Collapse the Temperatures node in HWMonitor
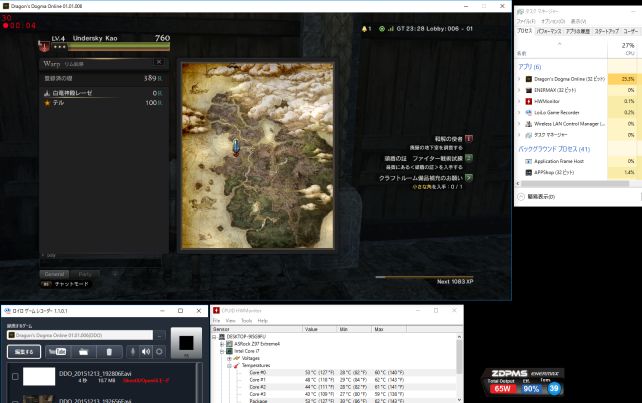Viewport: 642px width, 403px height. tap(229, 366)
